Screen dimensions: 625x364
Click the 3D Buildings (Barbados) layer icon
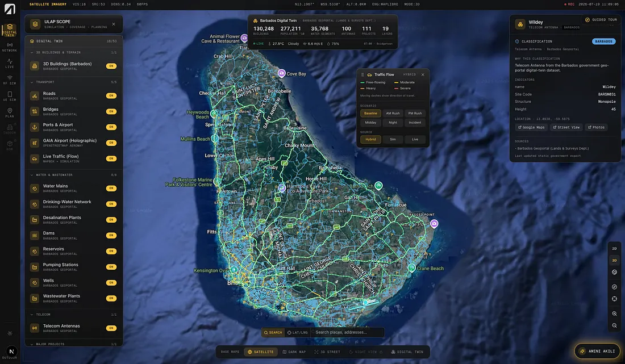(x=35, y=66)
